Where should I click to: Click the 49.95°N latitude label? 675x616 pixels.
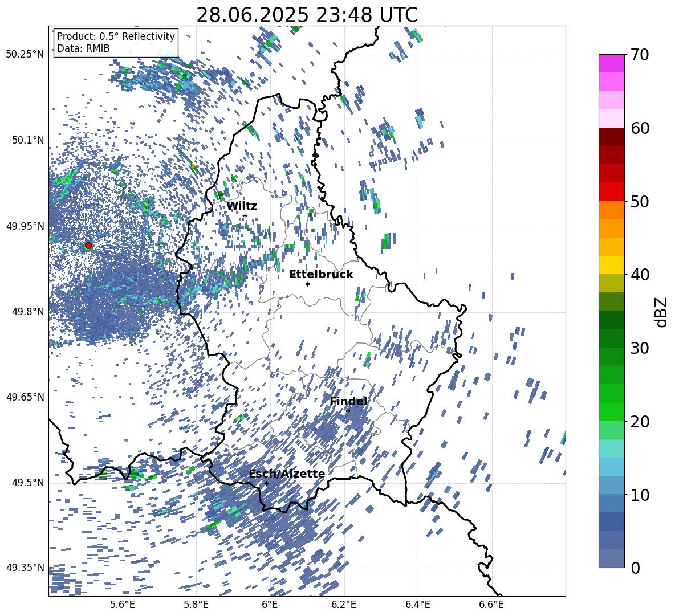pyautogui.click(x=25, y=226)
